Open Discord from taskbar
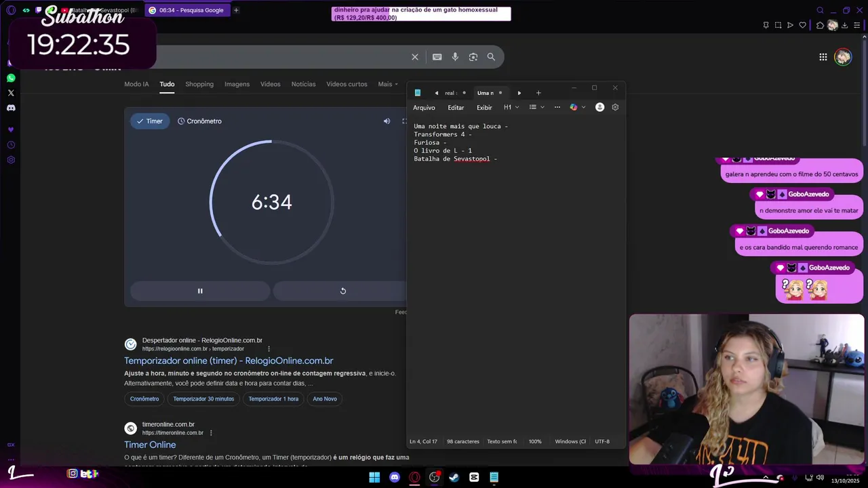 click(395, 477)
